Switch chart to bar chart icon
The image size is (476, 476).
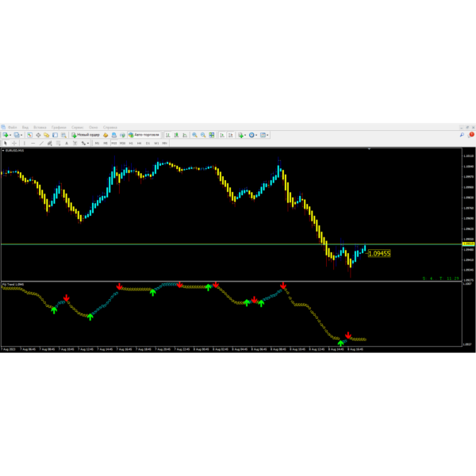[x=167, y=135]
